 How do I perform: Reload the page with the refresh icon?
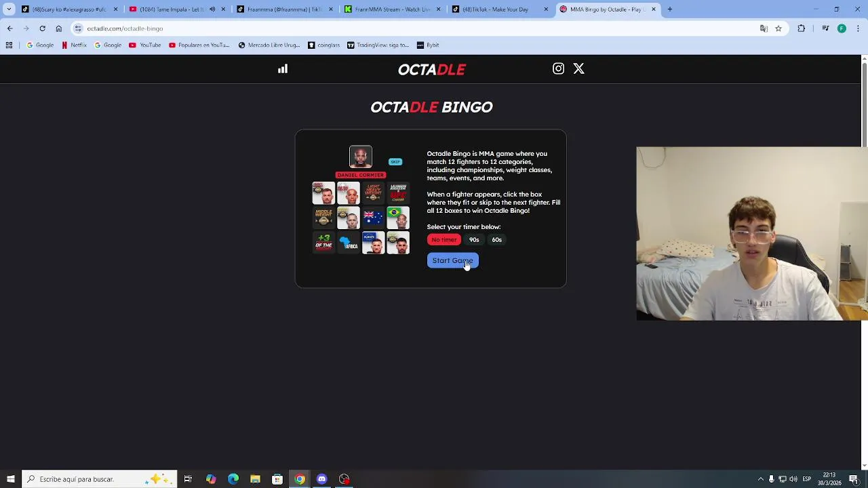(x=42, y=28)
